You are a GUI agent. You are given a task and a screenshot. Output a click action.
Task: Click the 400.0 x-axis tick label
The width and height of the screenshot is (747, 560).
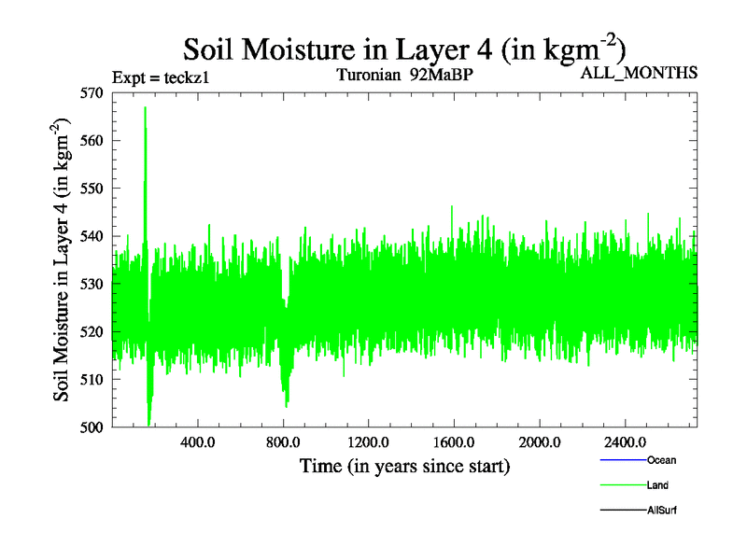198,441
